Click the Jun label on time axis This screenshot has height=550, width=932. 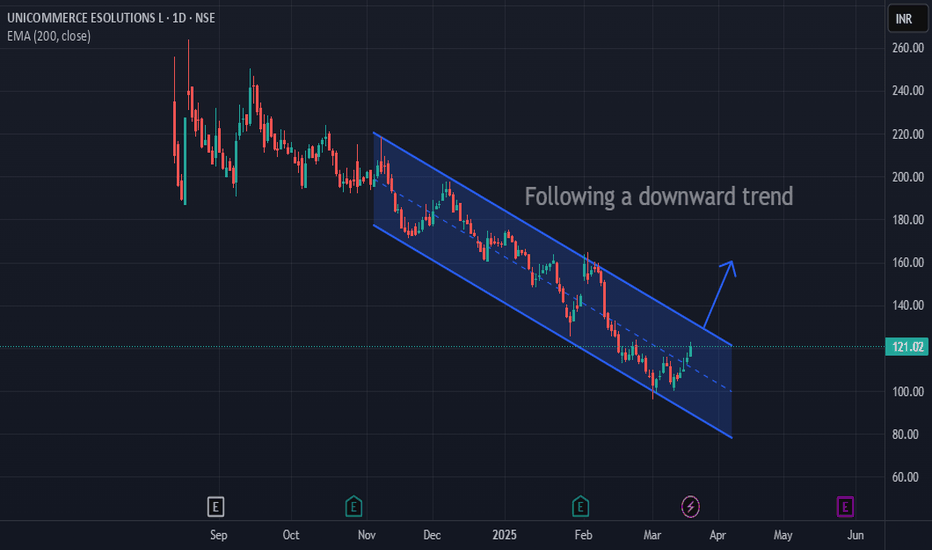click(x=855, y=535)
